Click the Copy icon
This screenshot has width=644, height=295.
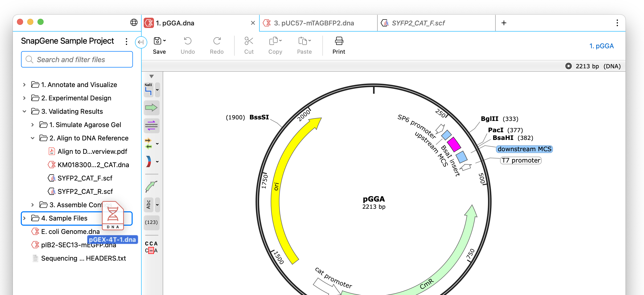[x=273, y=41]
